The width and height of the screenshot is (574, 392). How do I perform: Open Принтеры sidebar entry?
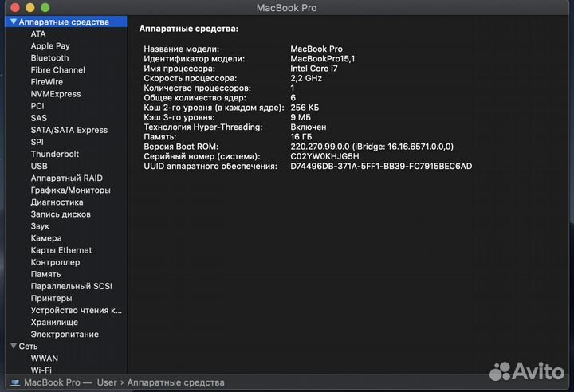[51, 298]
